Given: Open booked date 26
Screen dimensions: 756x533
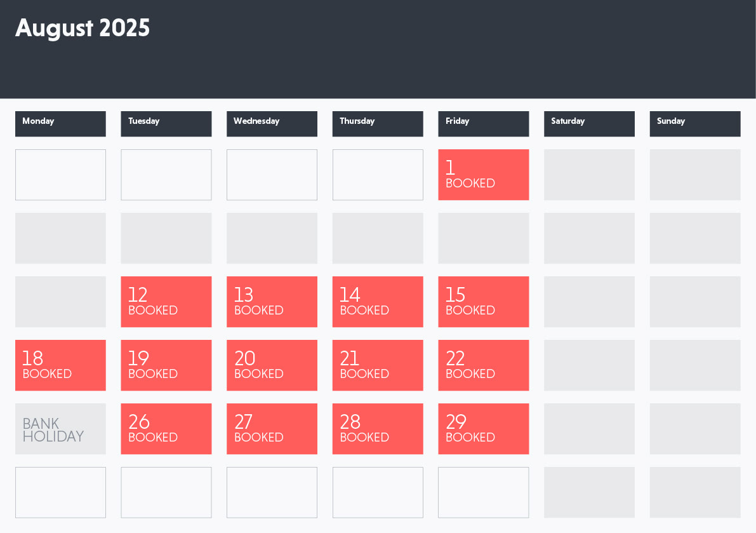Looking at the screenshot, I should click(166, 429).
